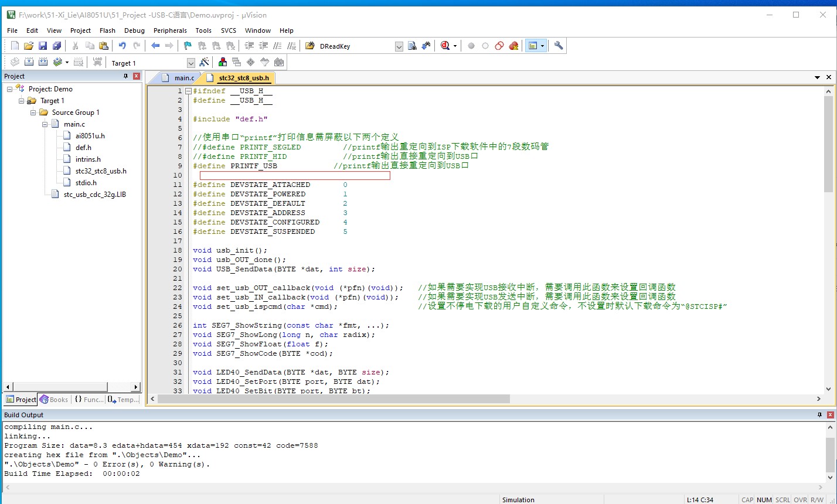Insert or remove a bookmark with the flag icon

tap(188, 46)
